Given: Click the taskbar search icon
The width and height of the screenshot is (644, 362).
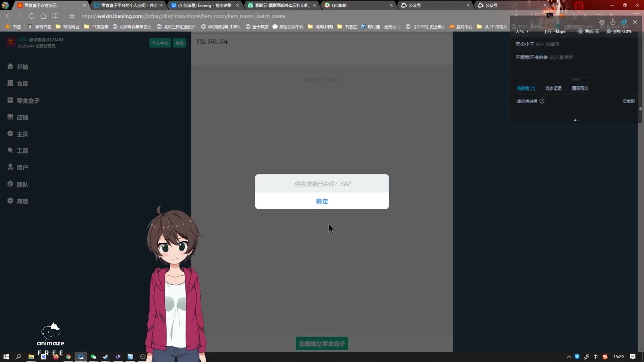Looking at the screenshot, I should click(x=19, y=357).
